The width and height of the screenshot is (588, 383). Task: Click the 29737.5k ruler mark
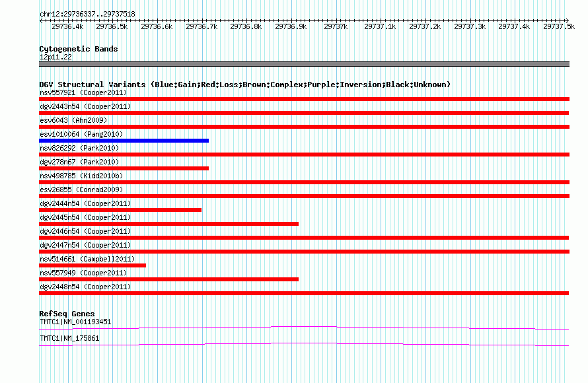pyautogui.click(x=559, y=26)
